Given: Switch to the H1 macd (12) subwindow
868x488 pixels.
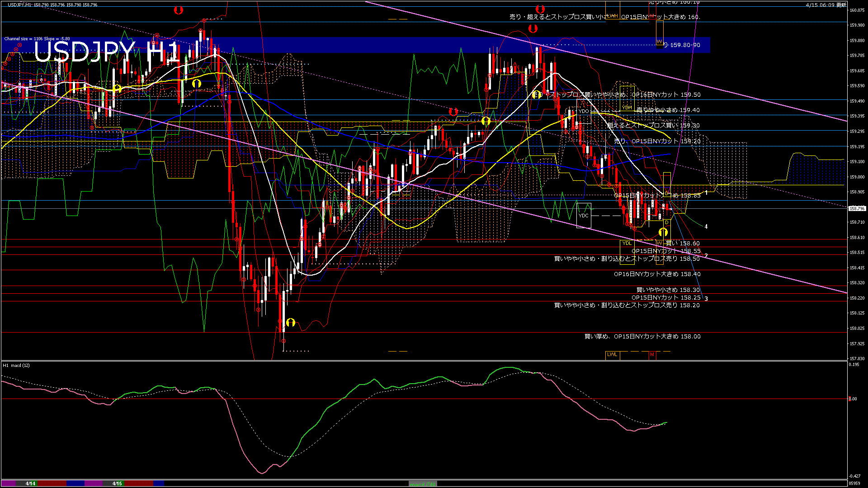Looking at the screenshot, I should point(16,365).
